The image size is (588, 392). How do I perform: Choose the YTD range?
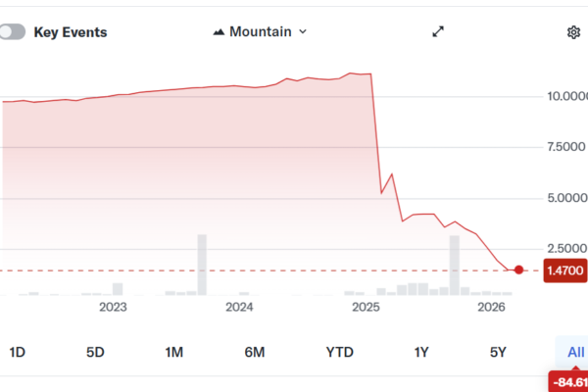point(339,353)
